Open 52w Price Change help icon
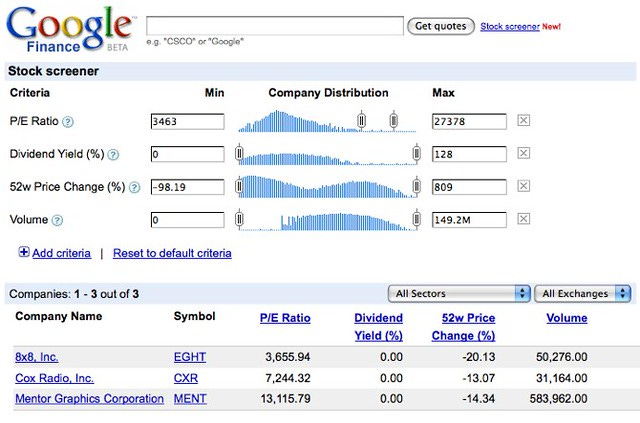Image resolution: width=640 pixels, height=423 pixels. (134, 187)
